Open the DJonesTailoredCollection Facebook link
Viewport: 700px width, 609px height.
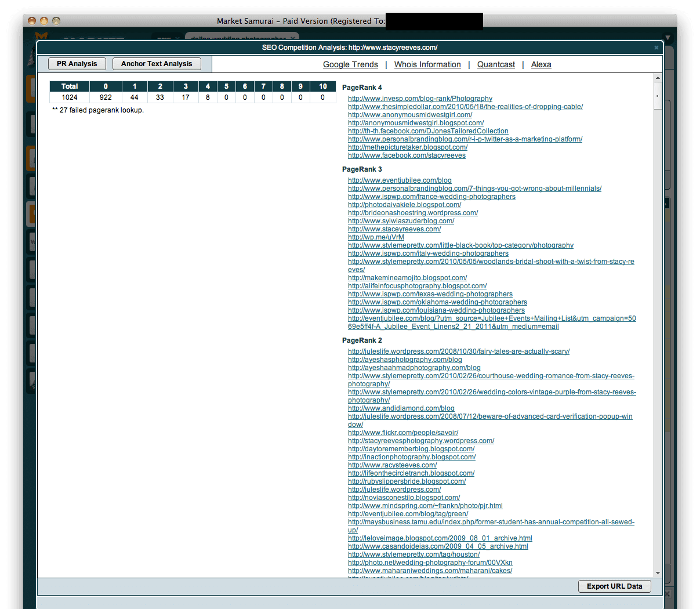coord(428,131)
